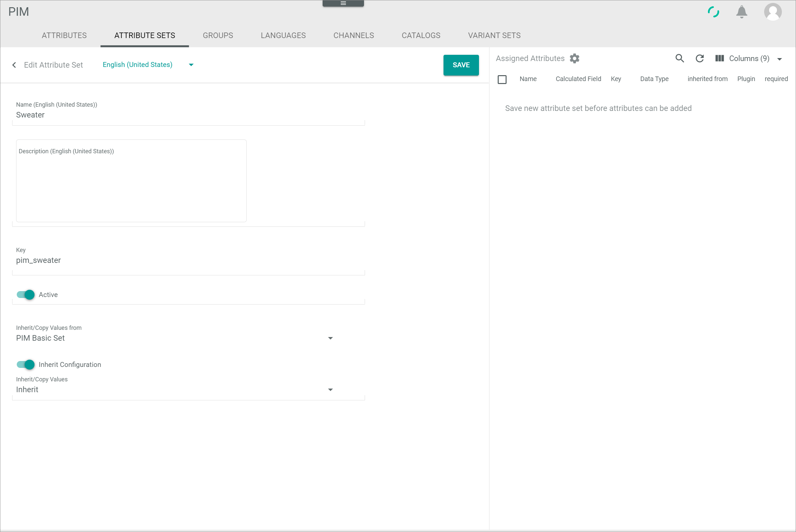Expand the Inherit/Copy Values from dropdown

click(x=331, y=338)
